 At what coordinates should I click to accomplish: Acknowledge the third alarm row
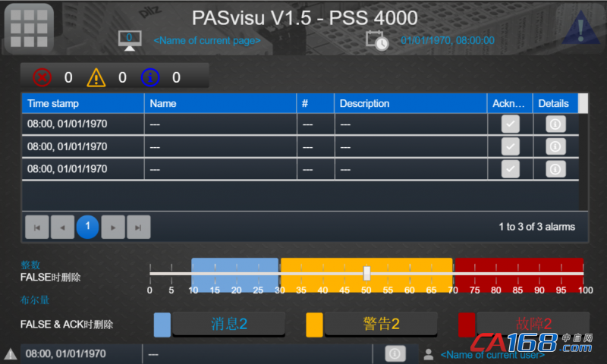510,169
